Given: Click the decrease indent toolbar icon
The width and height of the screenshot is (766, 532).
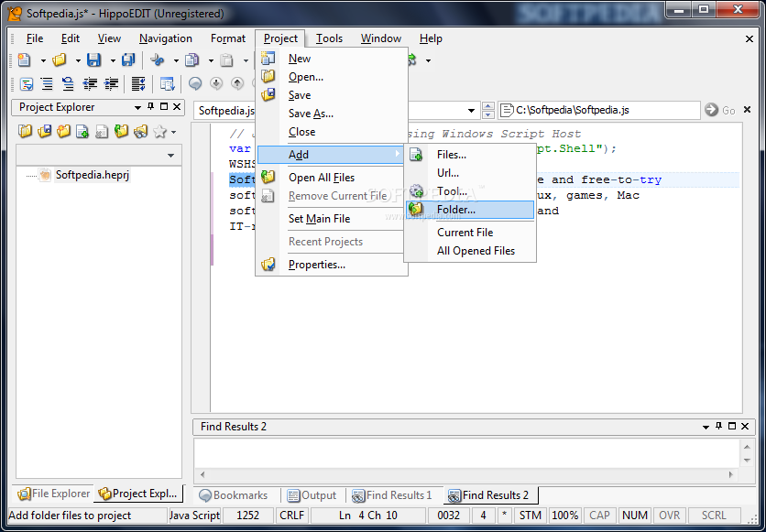Looking at the screenshot, I should (x=90, y=84).
